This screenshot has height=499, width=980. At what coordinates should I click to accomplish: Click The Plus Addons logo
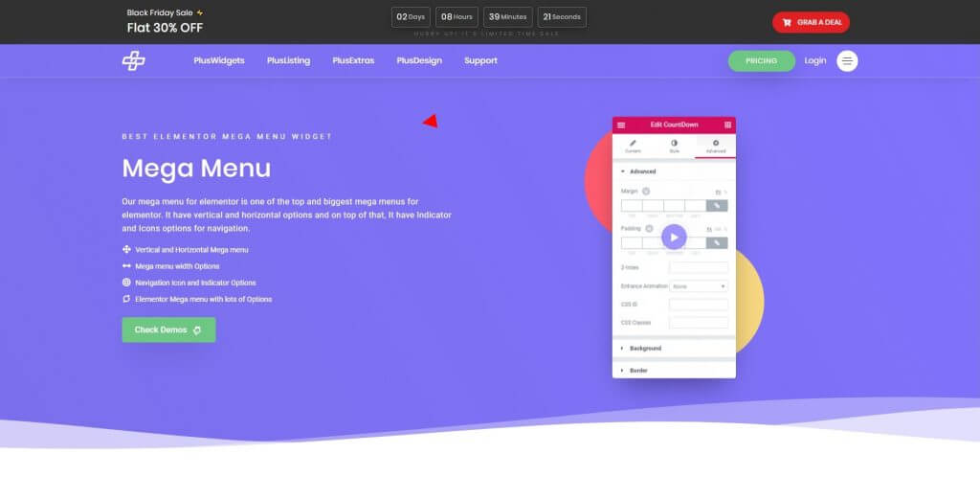pos(133,60)
